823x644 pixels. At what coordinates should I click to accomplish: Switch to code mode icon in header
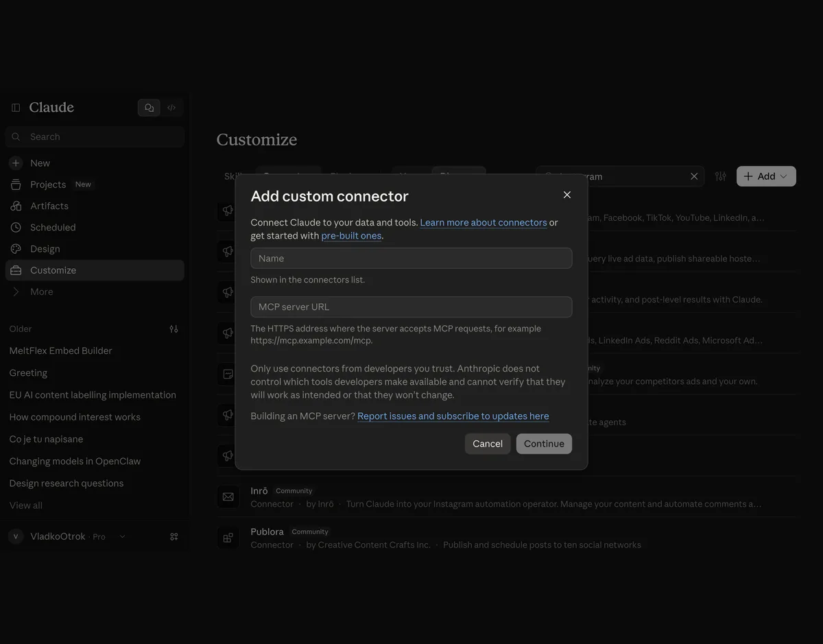click(171, 108)
